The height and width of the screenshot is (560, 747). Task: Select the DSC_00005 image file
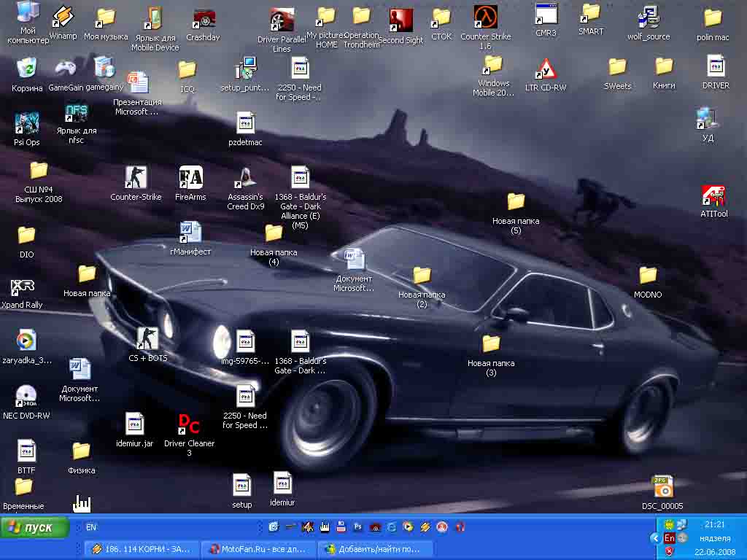click(x=662, y=486)
